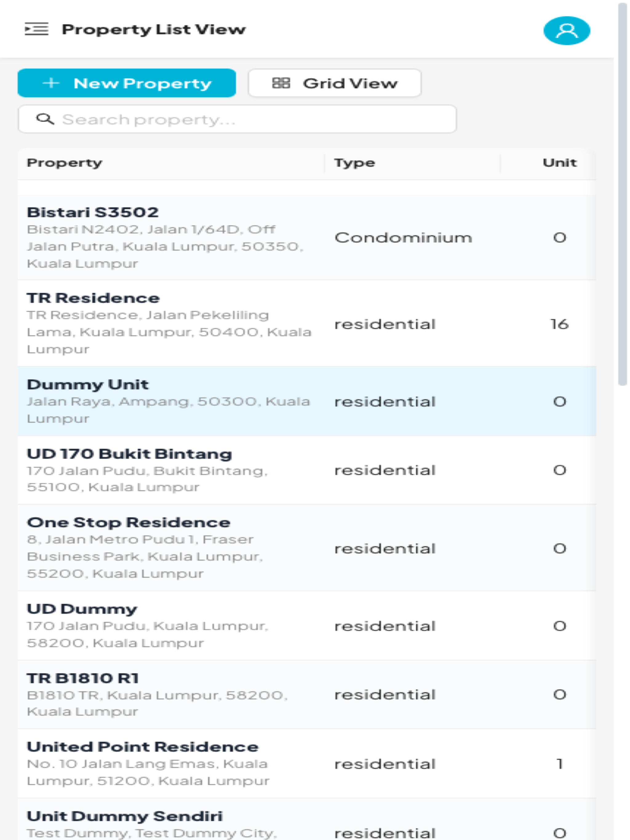Select the highlighted Dummy Unit row
Image resolution: width=630 pixels, height=840 pixels.
coord(307,401)
